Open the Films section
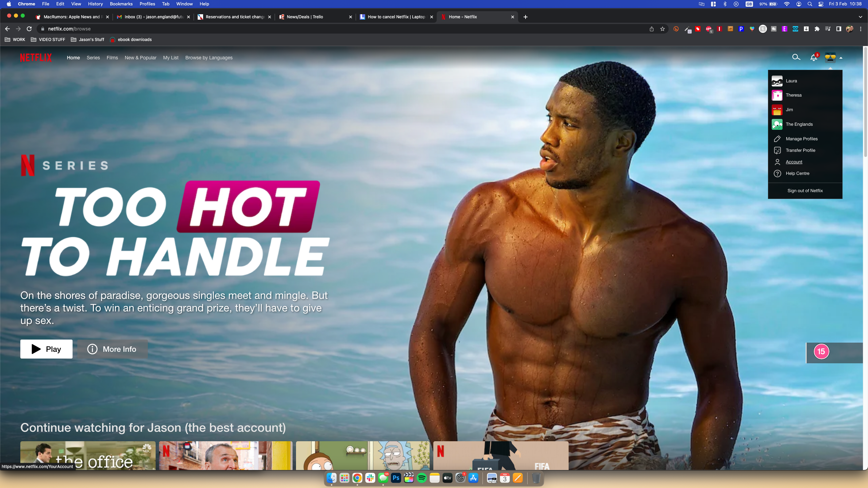The width and height of the screenshot is (868, 488). point(112,58)
